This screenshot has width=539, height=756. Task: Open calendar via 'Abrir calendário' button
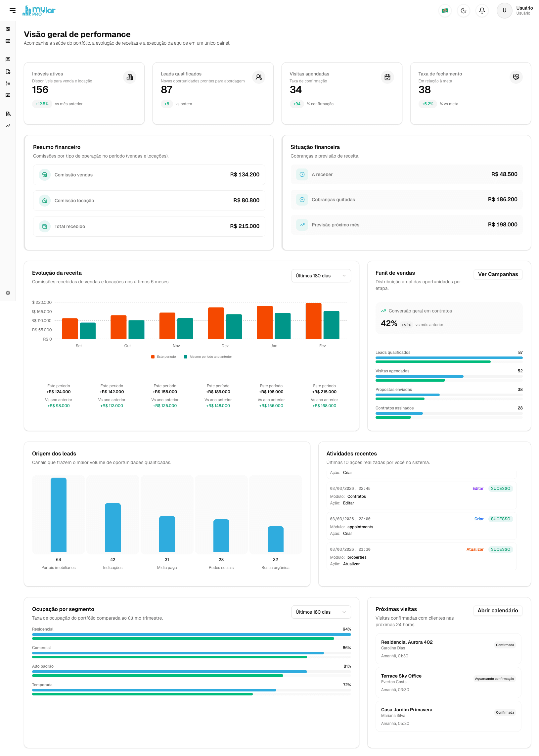[x=498, y=611]
